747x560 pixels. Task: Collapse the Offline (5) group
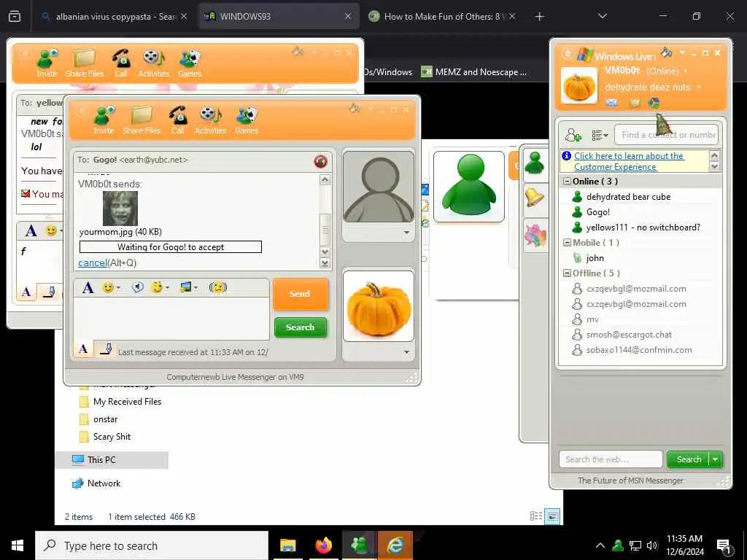tap(567, 273)
